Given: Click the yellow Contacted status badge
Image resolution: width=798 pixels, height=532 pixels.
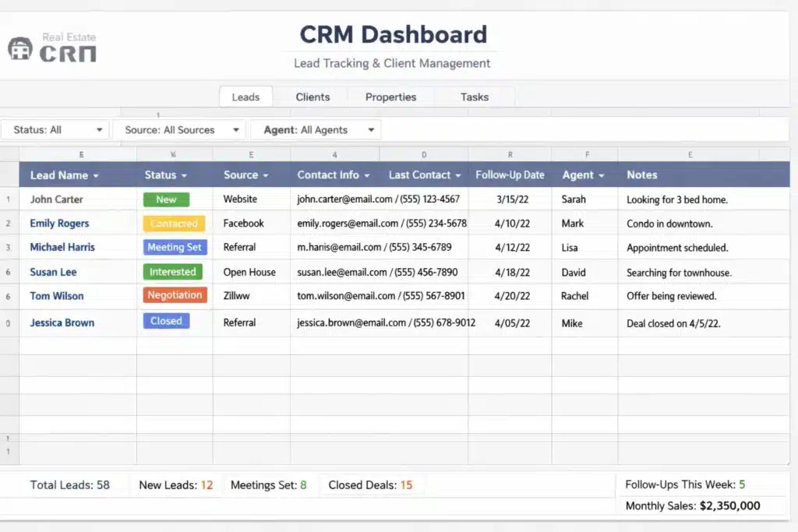Looking at the screenshot, I should point(174,224).
